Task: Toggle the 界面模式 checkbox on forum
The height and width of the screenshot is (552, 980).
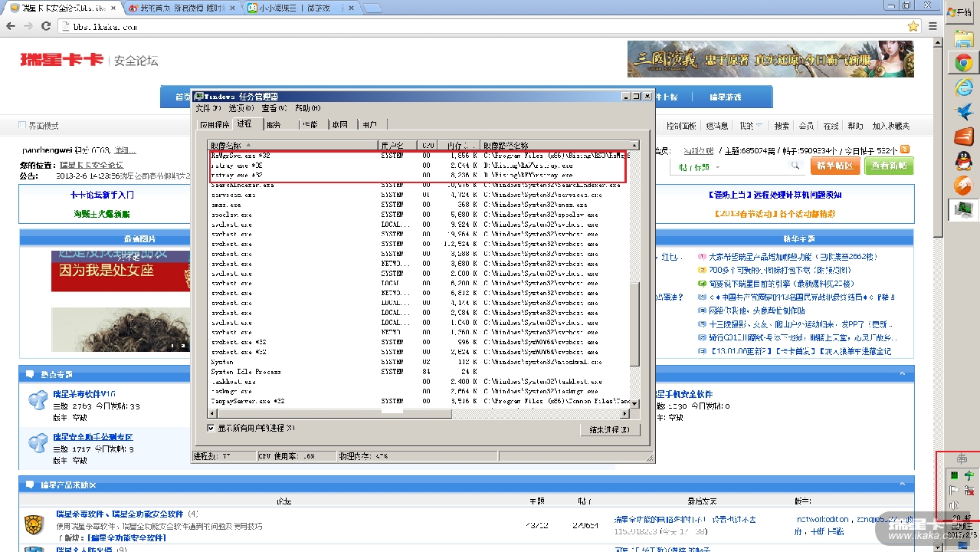Action: click(x=22, y=125)
